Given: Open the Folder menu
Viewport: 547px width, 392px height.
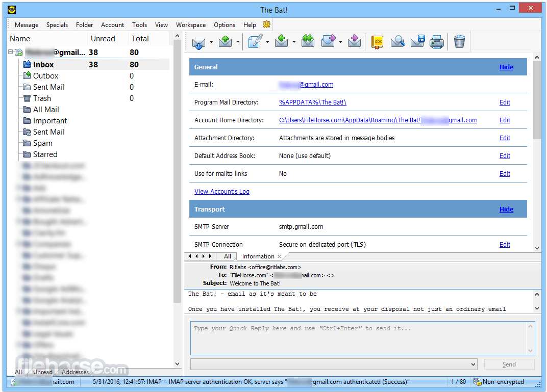Looking at the screenshot, I should pyautogui.click(x=84, y=25).
